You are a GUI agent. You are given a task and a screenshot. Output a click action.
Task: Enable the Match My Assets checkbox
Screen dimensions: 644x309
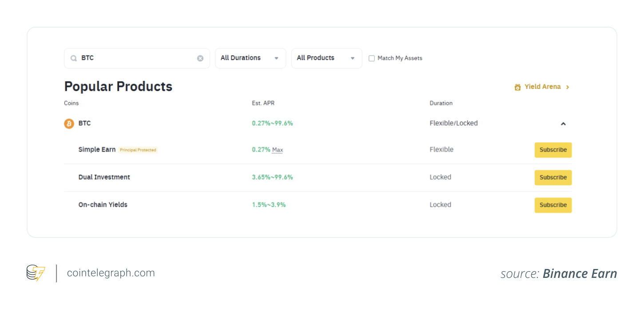(371, 58)
